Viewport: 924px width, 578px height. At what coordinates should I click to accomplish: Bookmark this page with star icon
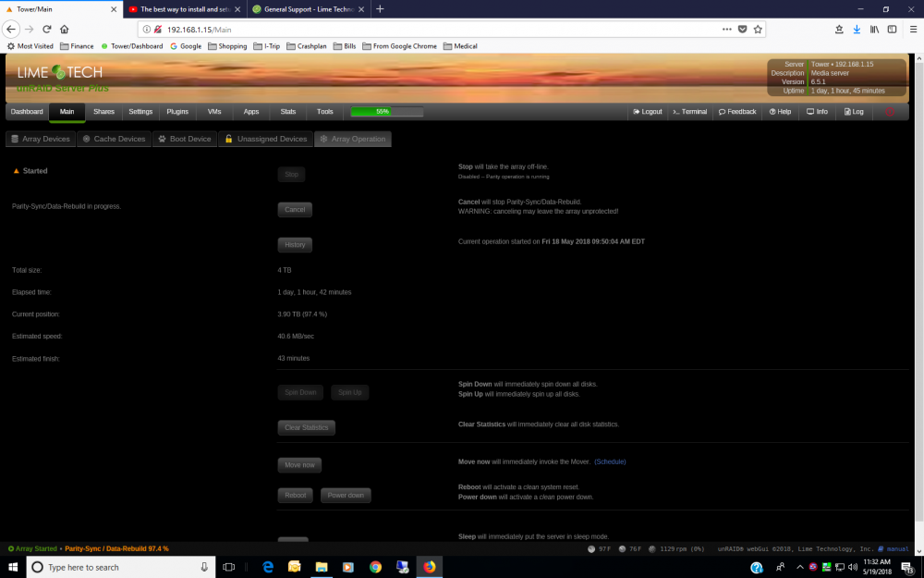coord(758,29)
